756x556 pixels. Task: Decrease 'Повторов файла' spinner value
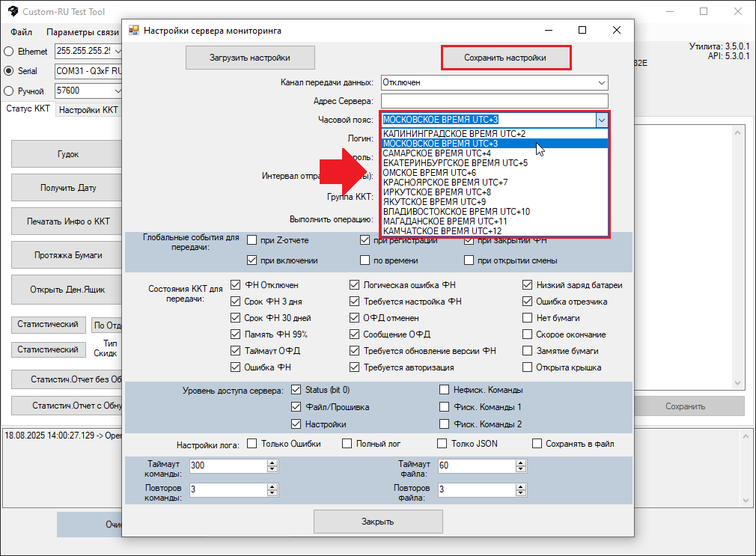(x=519, y=493)
